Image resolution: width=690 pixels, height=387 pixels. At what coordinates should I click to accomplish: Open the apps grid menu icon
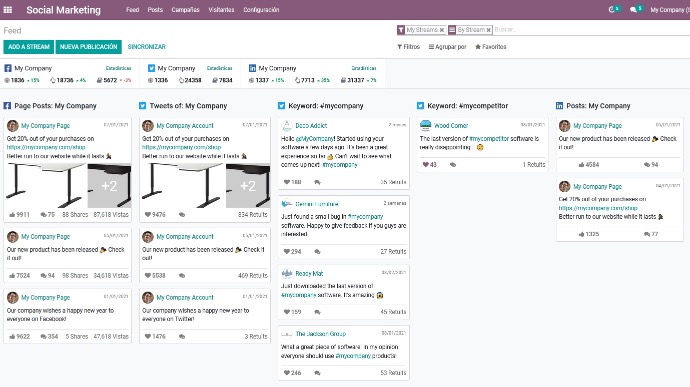pos(8,10)
